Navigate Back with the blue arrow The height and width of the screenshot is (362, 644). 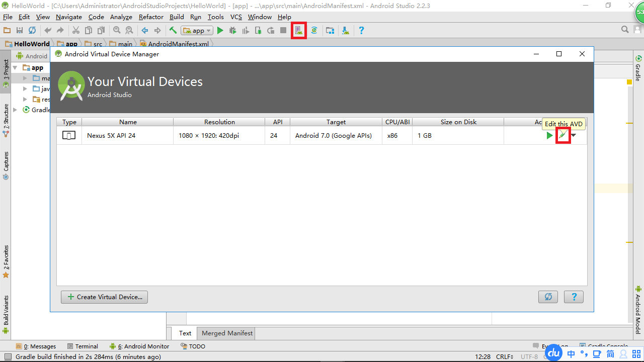145,30
